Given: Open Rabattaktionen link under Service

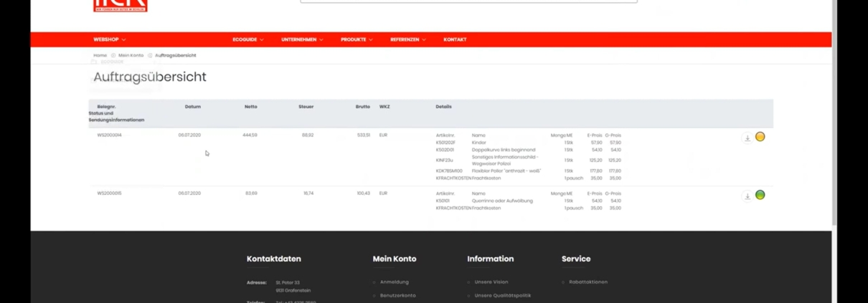Looking at the screenshot, I should [588, 282].
